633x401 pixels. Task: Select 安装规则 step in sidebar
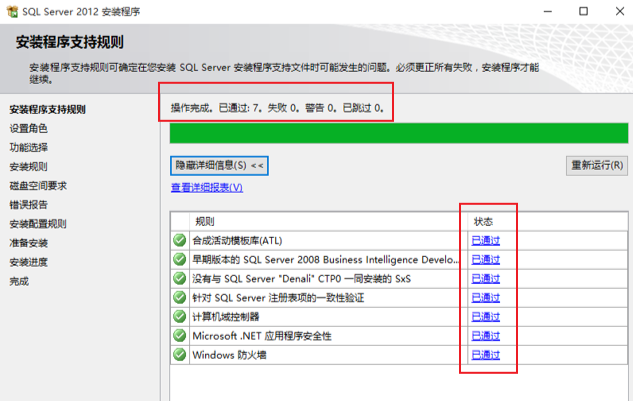point(29,166)
